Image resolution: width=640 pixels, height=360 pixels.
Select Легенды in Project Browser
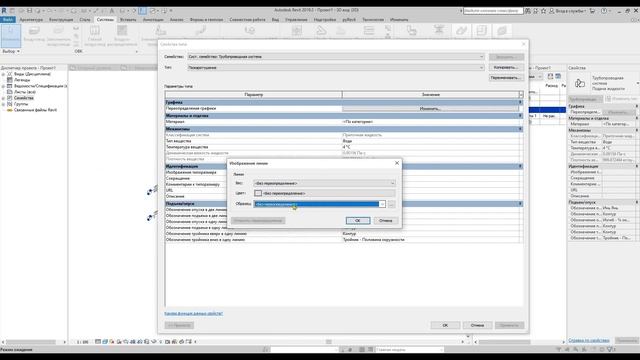tap(22, 80)
